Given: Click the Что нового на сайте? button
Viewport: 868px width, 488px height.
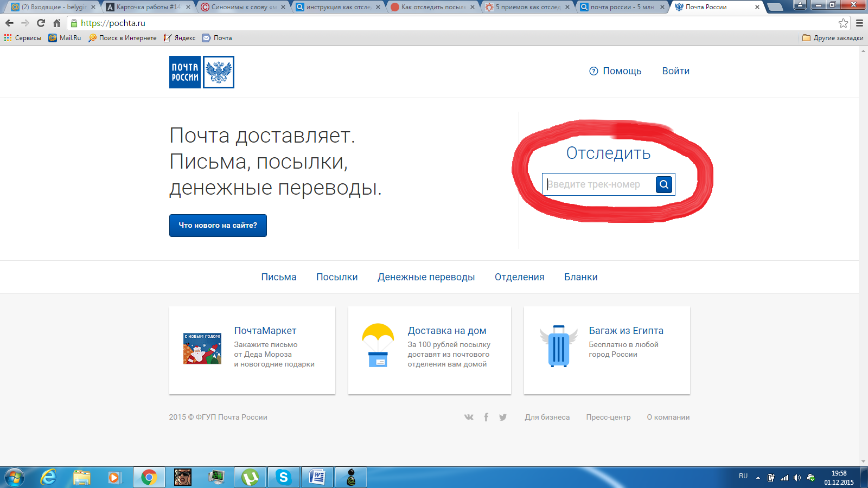Looking at the screenshot, I should click(218, 226).
